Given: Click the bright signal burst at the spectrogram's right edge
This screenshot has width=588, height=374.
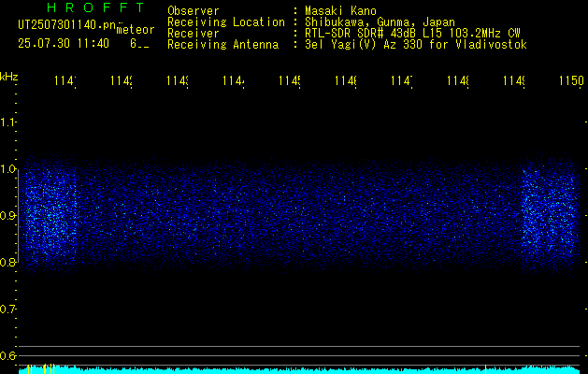Looking at the screenshot, I should [550, 214].
